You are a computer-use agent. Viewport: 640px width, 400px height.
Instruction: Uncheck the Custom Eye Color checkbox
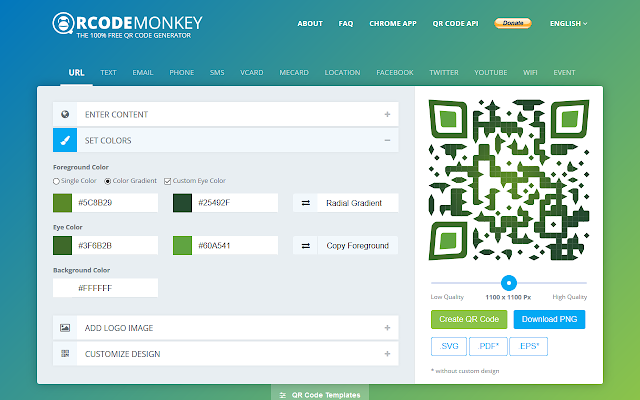pos(167,181)
